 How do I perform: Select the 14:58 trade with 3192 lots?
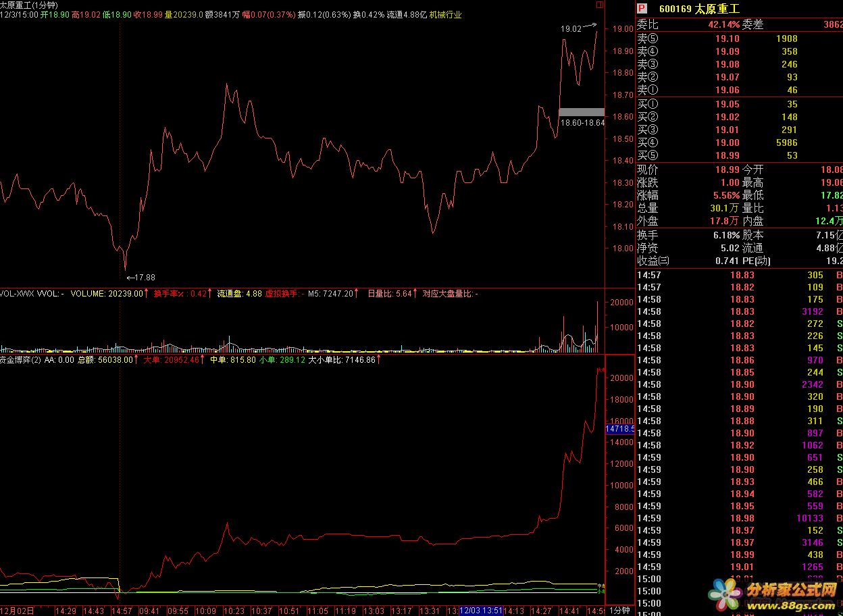pyautogui.click(x=739, y=311)
